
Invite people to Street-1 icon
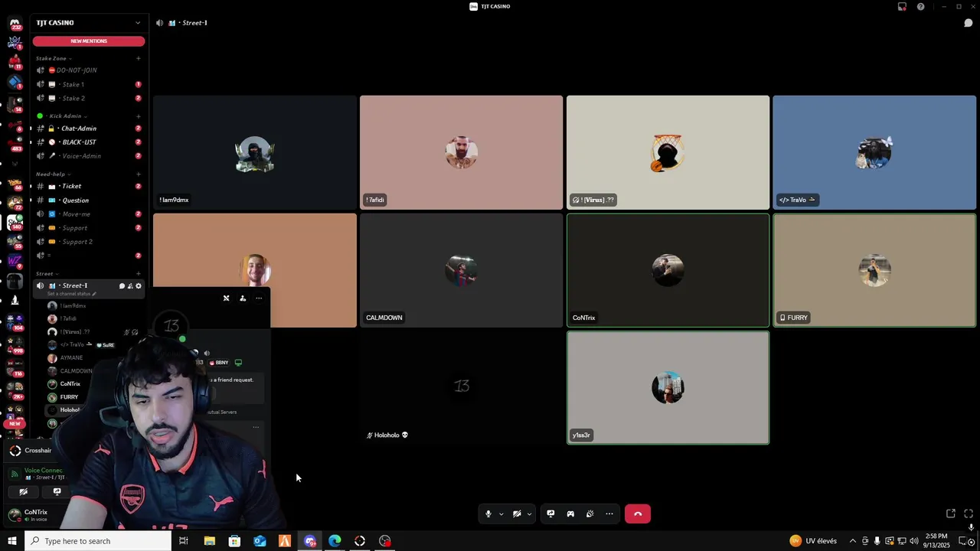130,286
